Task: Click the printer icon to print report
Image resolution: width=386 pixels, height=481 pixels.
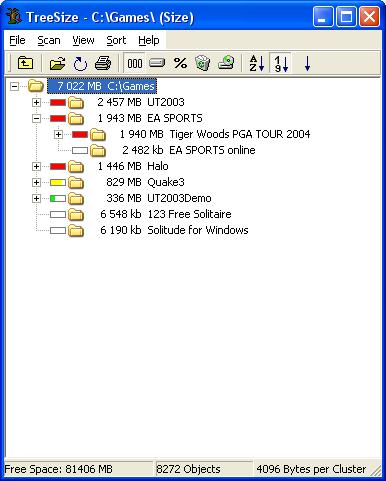Action: coord(103,63)
